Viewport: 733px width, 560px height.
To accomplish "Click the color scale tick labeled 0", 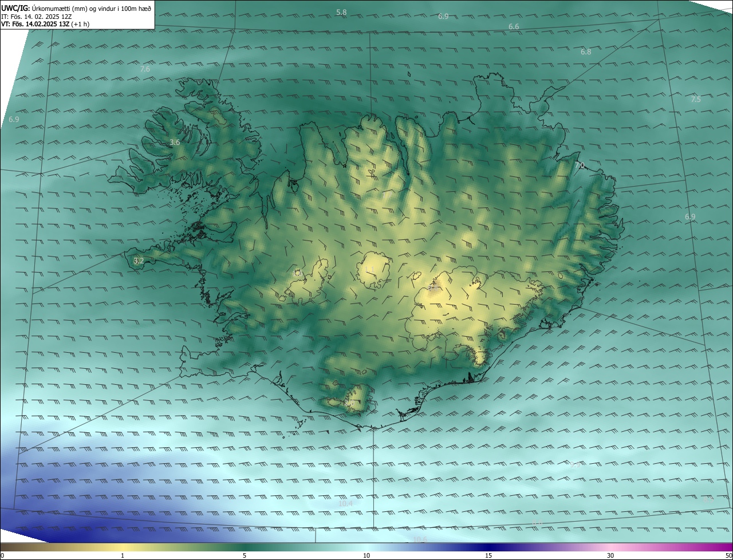I will point(2,555).
